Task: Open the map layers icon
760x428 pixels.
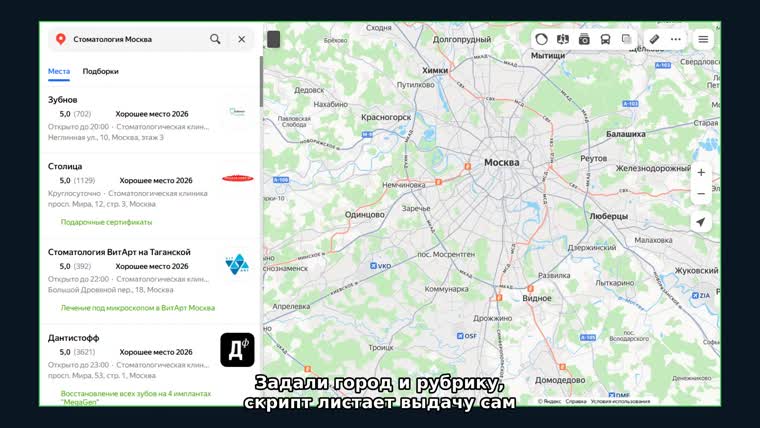Action: click(627, 39)
